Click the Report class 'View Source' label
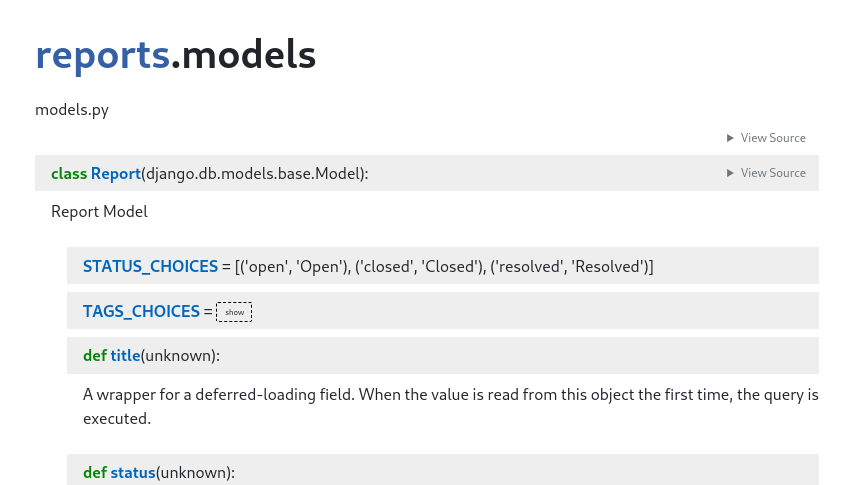The width and height of the screenshot is (862, 485). [773, 173]
